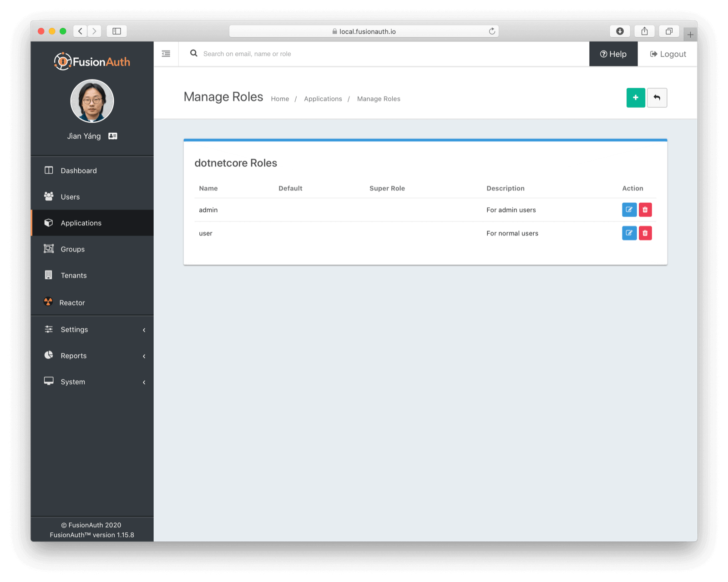The image size is (728, 582).
Task: Click the admin role name cell
Action: (208, 210)
